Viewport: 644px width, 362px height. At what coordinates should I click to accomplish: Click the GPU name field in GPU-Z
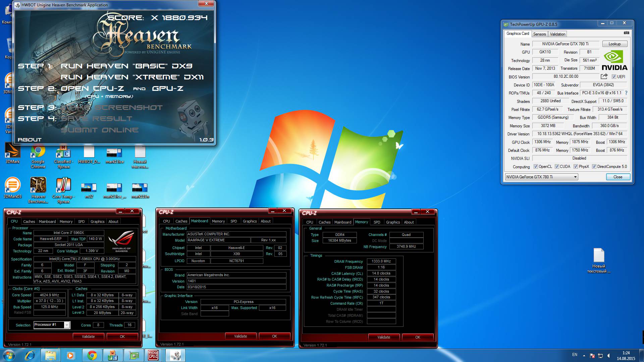[565, 44]
